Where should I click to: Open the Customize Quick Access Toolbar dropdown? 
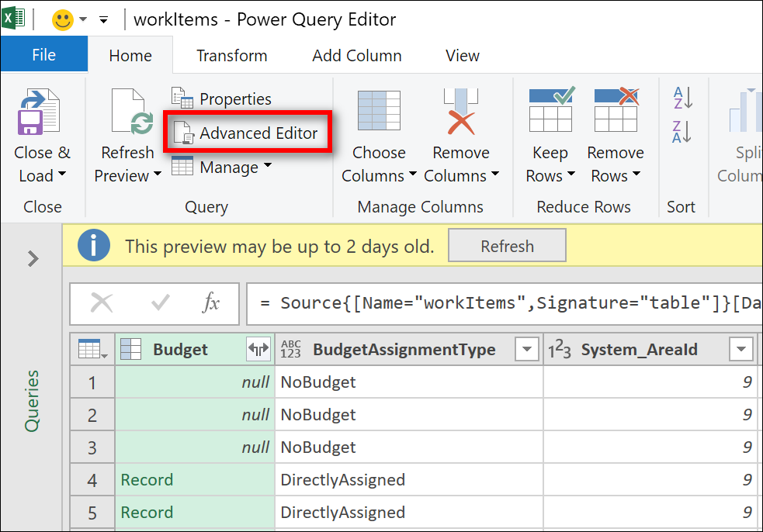104,20
